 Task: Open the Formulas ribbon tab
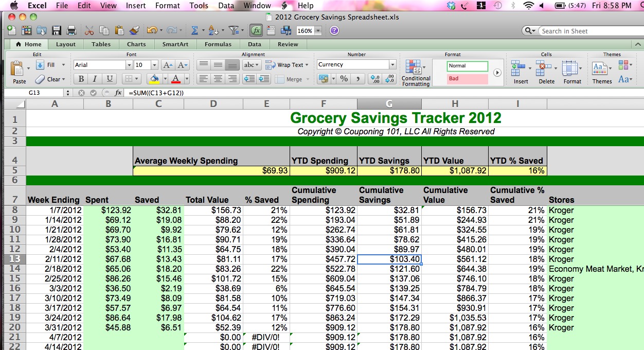218,44
